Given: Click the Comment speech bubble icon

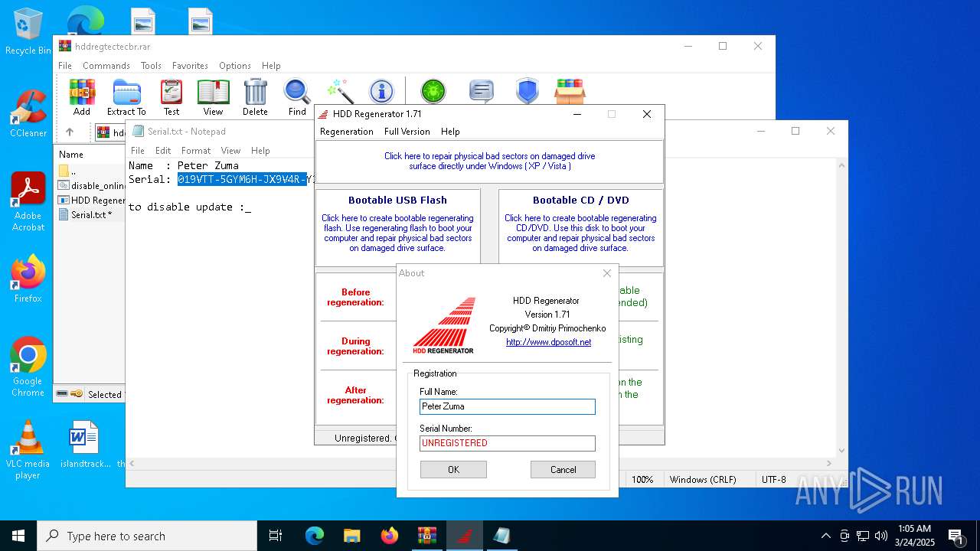Looking at the screenshot, I should coord(481,91).
